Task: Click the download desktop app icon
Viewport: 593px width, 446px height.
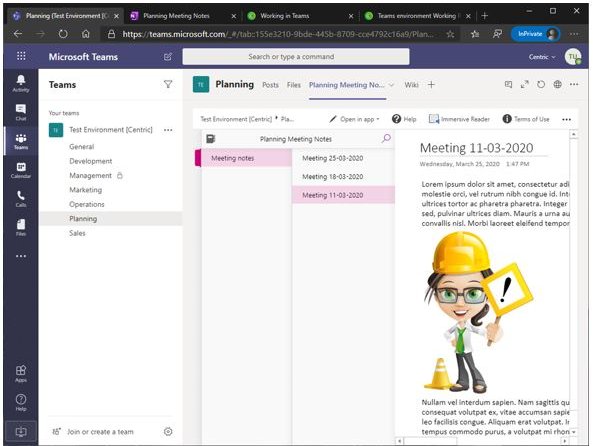Action: (x=21, y=432)
